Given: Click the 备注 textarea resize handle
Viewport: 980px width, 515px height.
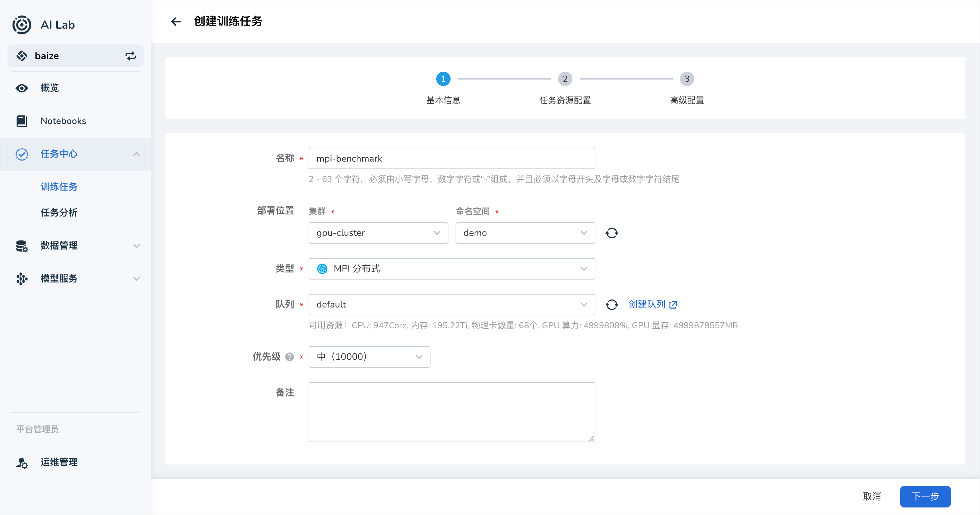Looking at the screenshot, I should tap(591, 438).
